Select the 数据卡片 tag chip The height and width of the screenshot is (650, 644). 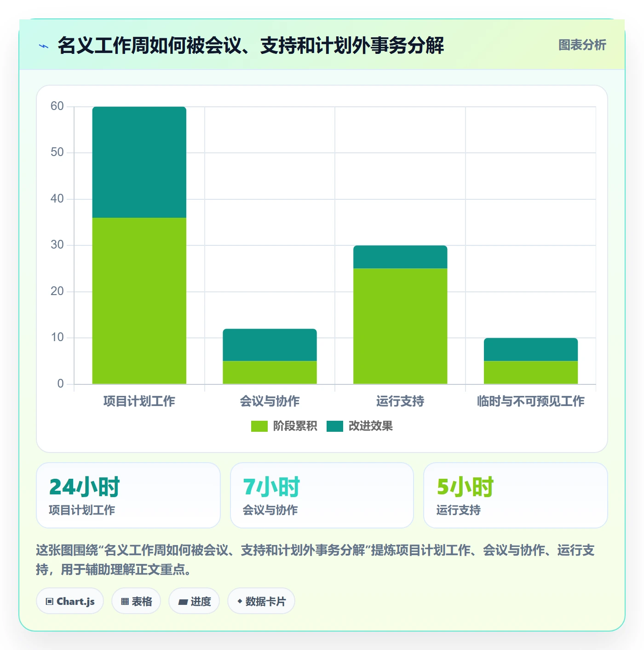pyautogui.click(x=261, y=601)
